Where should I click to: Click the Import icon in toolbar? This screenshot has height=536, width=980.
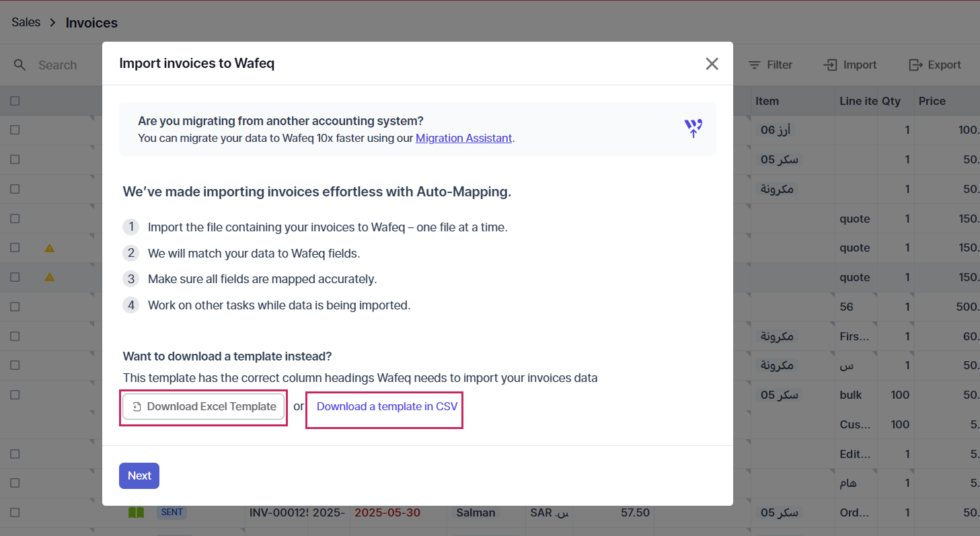831,65
